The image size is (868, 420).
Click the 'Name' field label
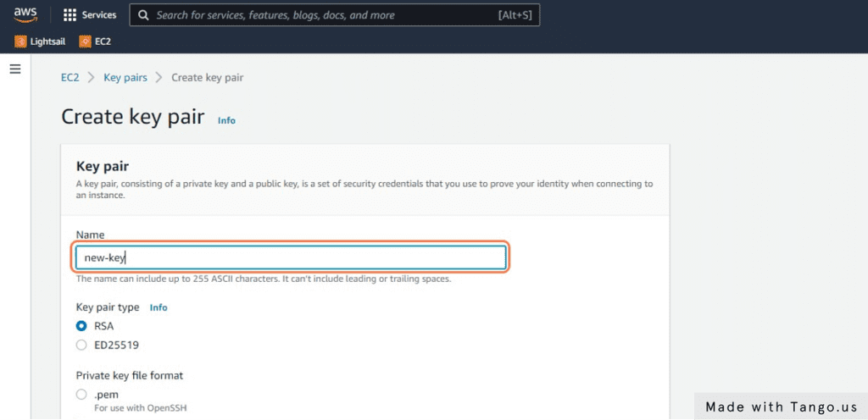click(x=90, y=235)
